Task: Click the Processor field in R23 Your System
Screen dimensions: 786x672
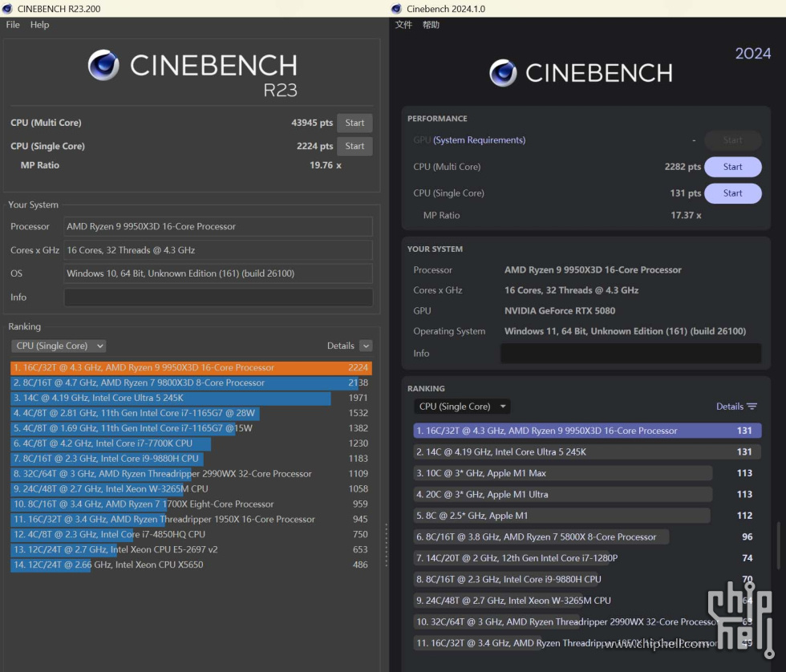Action: click(218, 226)
